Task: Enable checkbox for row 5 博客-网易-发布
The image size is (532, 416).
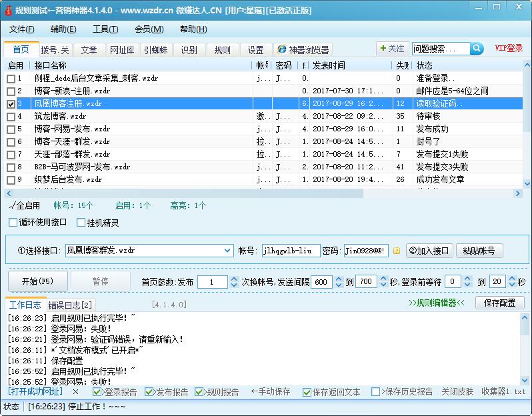Action: point(11,129)
